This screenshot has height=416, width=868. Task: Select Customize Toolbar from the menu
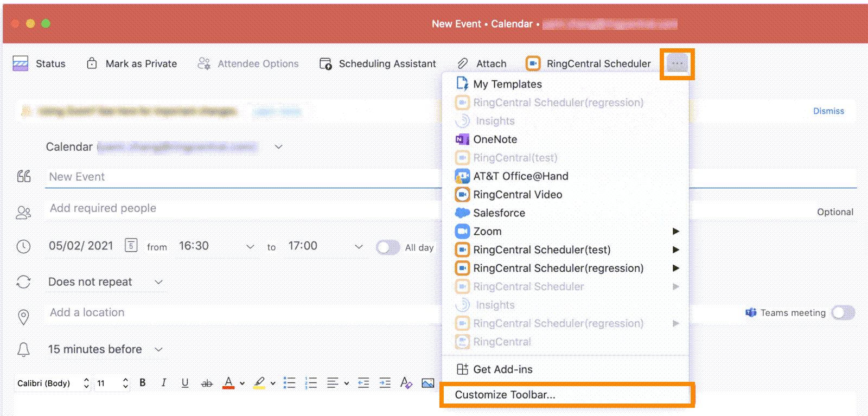click(505, 395)
